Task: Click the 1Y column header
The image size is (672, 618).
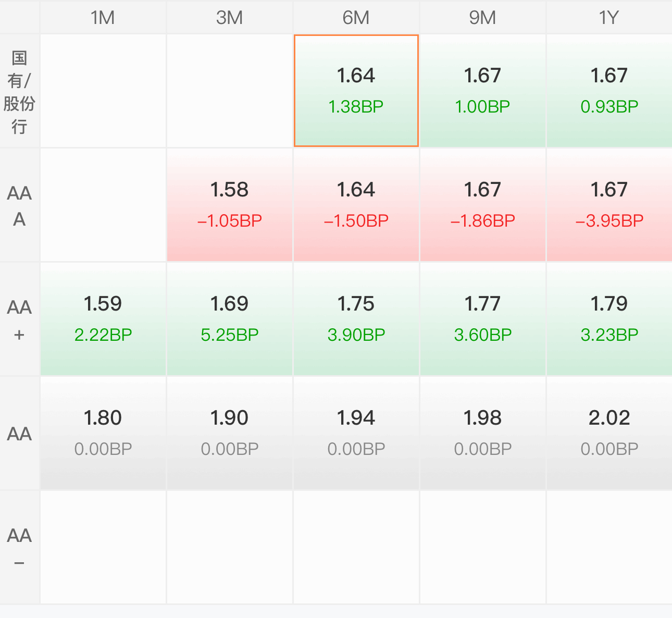Action: point(609,17)
